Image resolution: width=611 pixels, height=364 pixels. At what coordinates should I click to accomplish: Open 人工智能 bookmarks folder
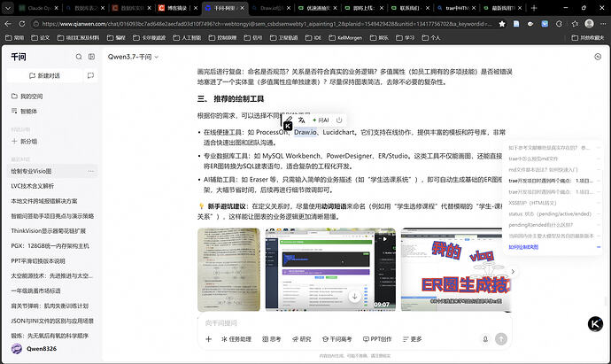click(187, 38)
